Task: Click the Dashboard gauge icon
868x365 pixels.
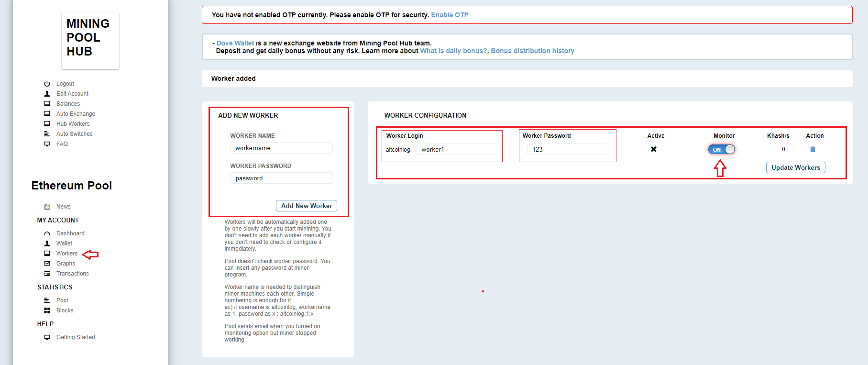Action: pyautogui.click(x=47, y=233)
